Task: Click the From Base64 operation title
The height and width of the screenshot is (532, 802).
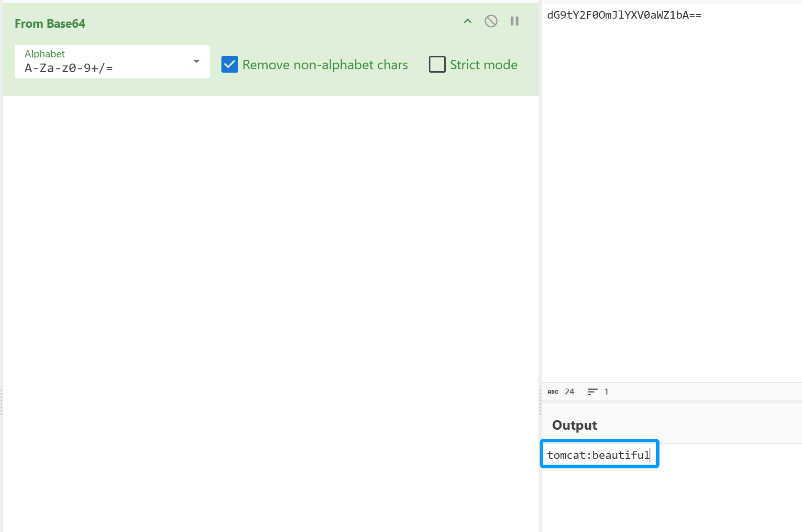Action: tap(50, 23)
